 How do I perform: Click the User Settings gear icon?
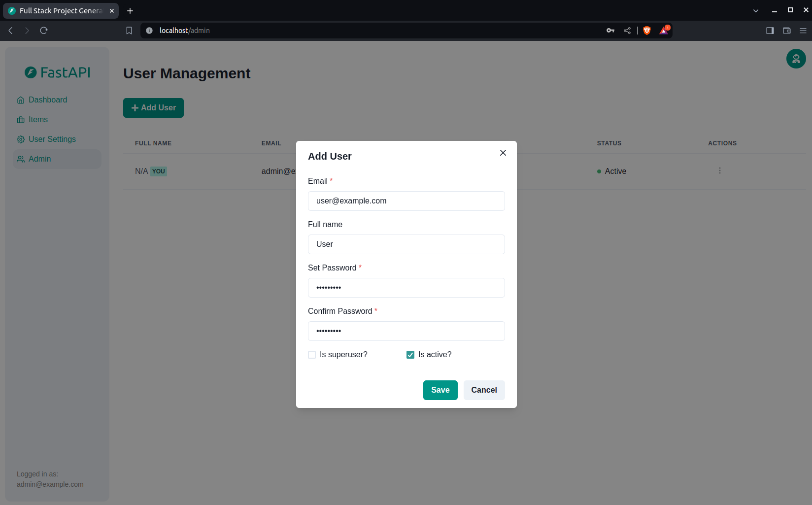(x=21, y=139)
